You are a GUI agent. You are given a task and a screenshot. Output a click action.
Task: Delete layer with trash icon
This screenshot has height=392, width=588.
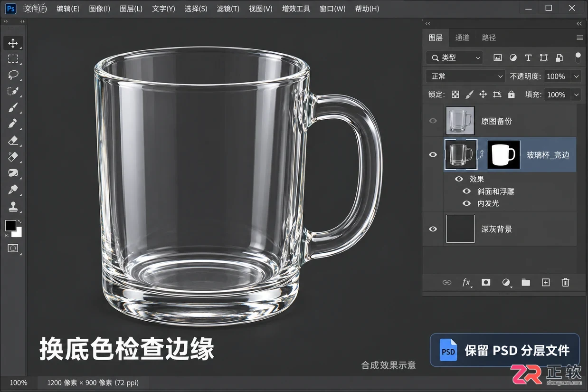click(x=565, y=282)
